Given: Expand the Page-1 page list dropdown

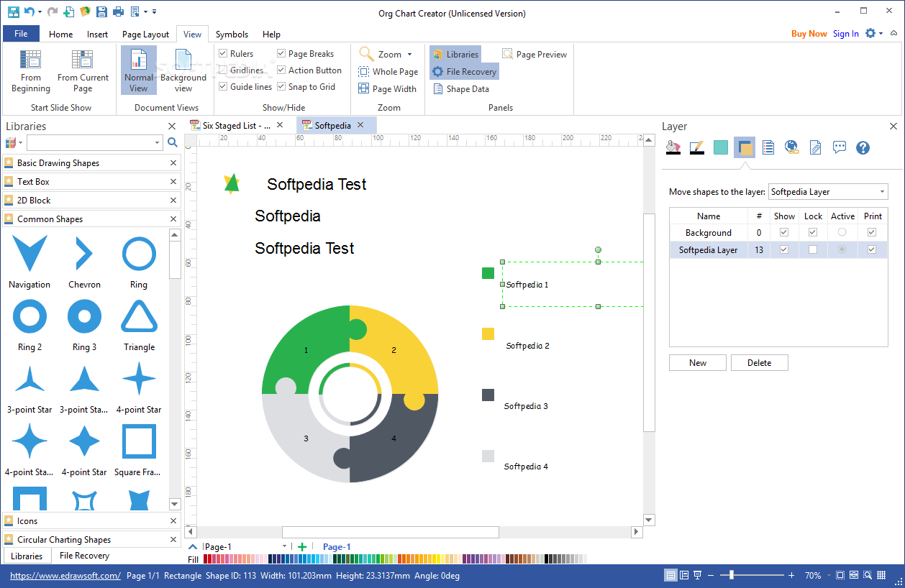Looking at the screenshot, I should [x=285, y=547].
